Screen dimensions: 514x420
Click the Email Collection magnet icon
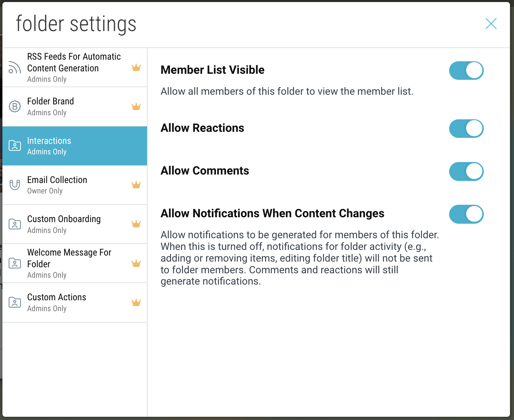point(15,185)
